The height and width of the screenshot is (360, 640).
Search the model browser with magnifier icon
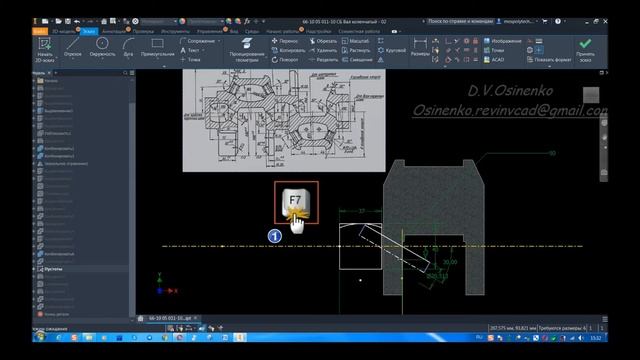(125, 73)
